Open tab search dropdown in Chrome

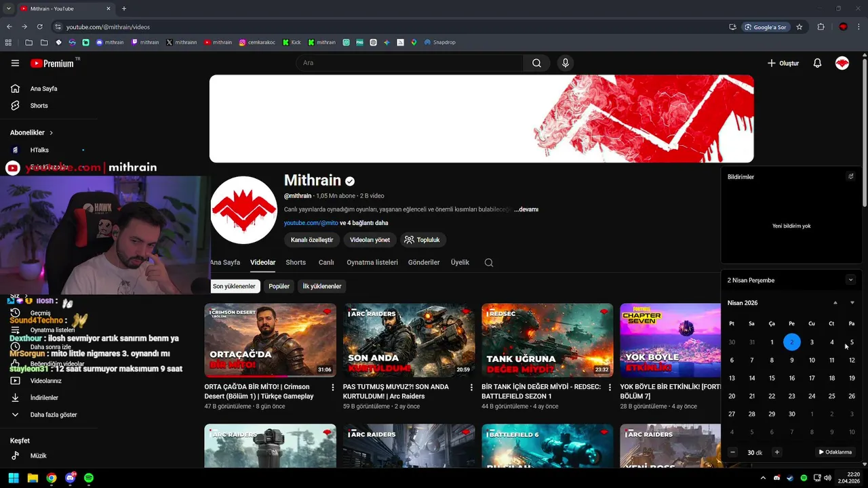pos(9,8)
